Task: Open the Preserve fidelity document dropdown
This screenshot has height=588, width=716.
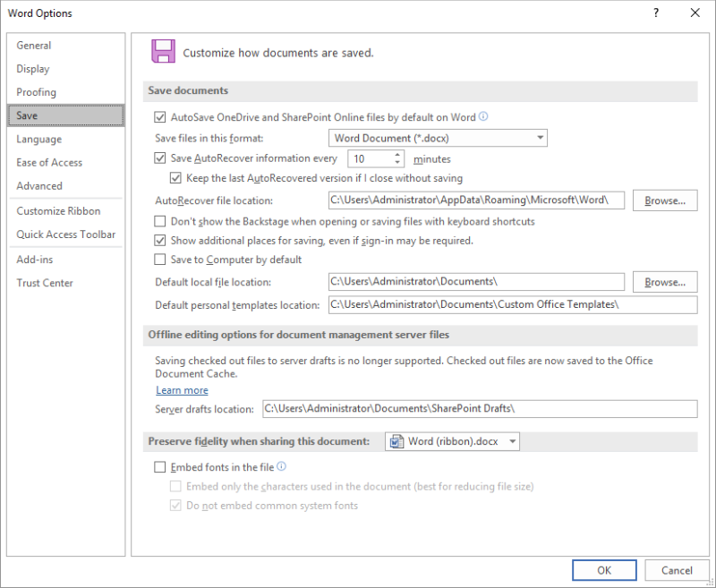Action: (513, 440)
